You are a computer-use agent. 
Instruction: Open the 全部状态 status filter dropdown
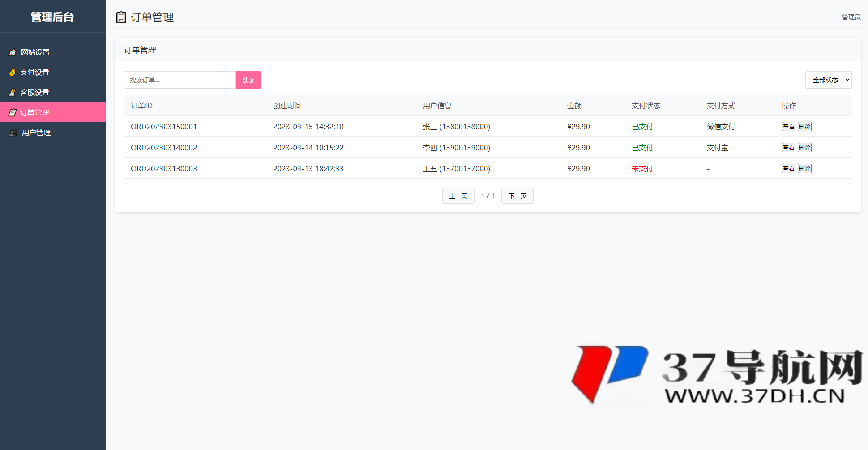click(828, 80)
